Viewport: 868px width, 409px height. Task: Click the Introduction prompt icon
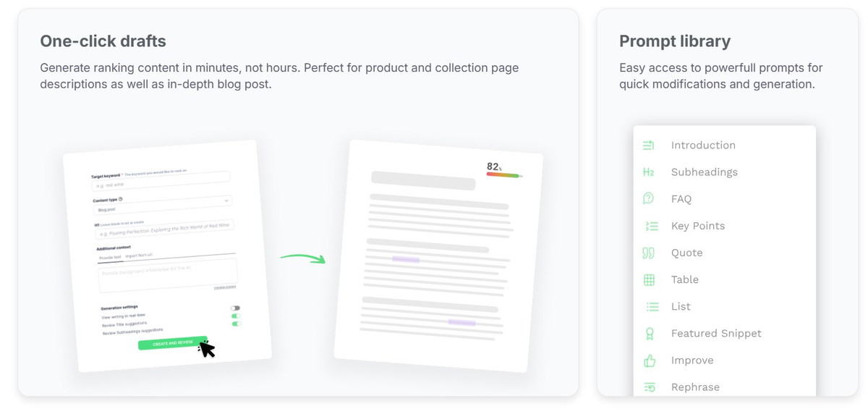649,146
